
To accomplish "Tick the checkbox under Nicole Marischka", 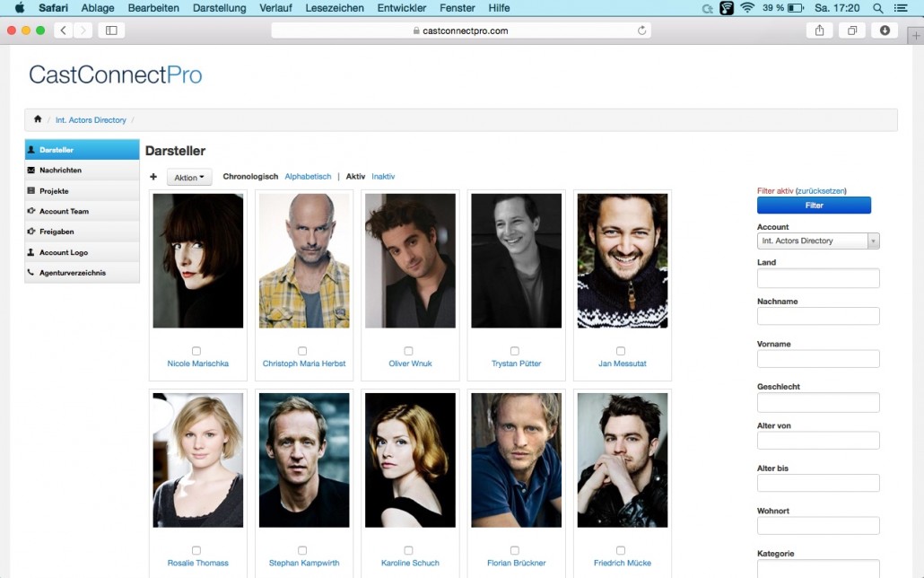I will click(x=196, y=351).
